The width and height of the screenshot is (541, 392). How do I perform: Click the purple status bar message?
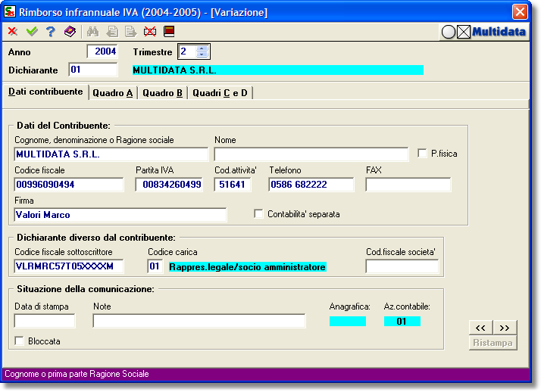77,374
